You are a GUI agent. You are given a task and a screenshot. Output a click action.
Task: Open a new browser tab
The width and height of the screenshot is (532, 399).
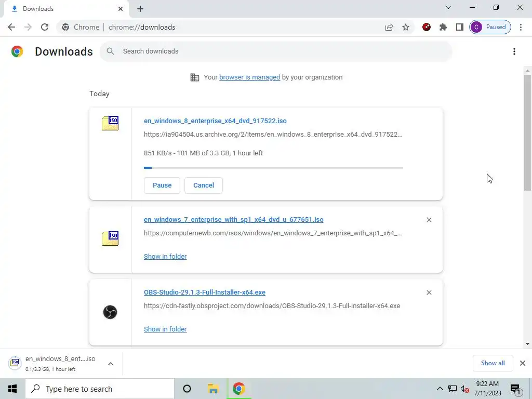coord(140,9)
